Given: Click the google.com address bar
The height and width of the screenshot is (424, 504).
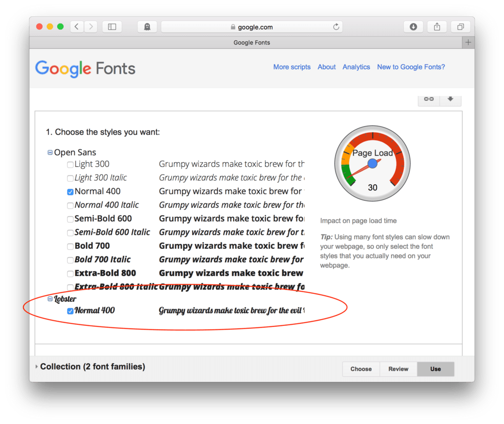Looking at the screenshot, I should click(x=251, y=27).
